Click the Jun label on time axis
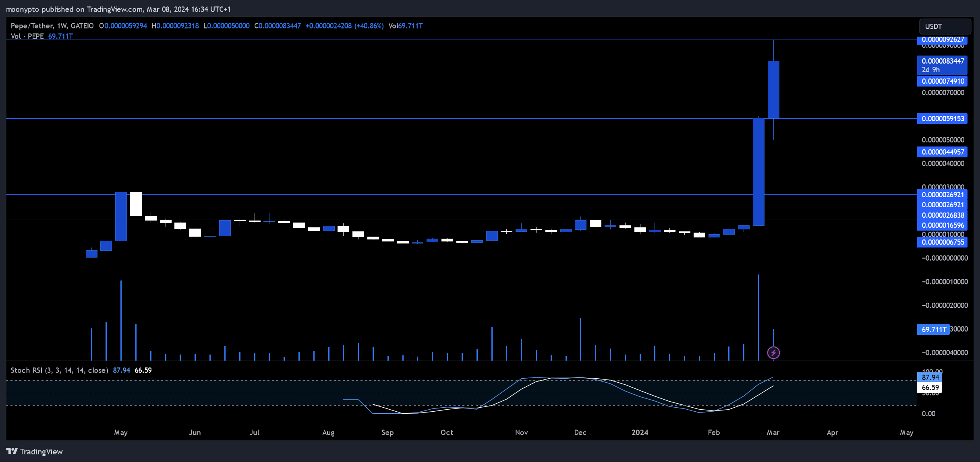The height and width of the screenshot is (462, 980). tap(195, 433)
